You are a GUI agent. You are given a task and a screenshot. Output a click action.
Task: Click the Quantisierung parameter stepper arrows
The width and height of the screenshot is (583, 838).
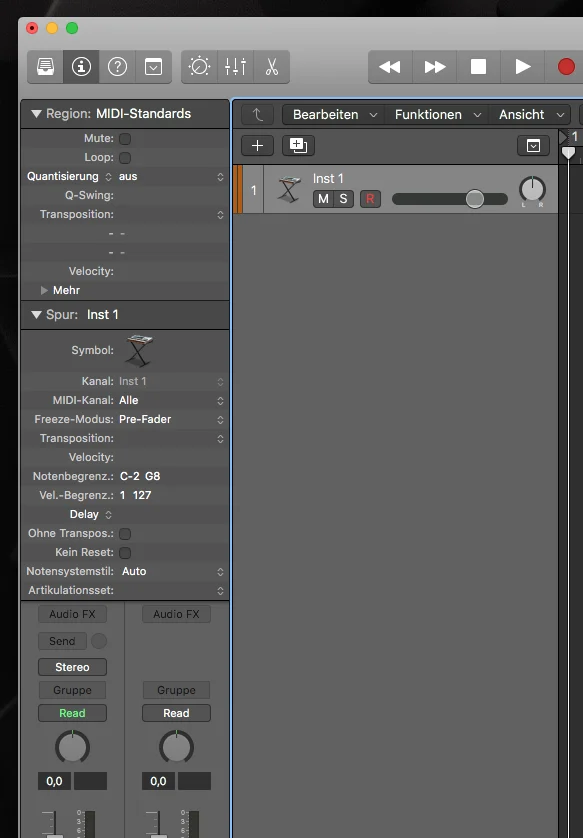pos(108,176)
